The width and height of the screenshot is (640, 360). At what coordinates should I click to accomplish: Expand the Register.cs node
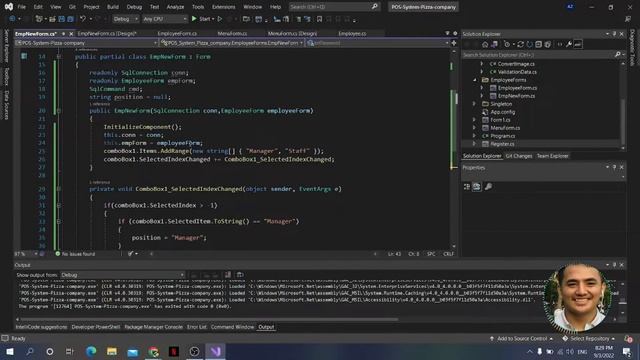pos(475,144)
